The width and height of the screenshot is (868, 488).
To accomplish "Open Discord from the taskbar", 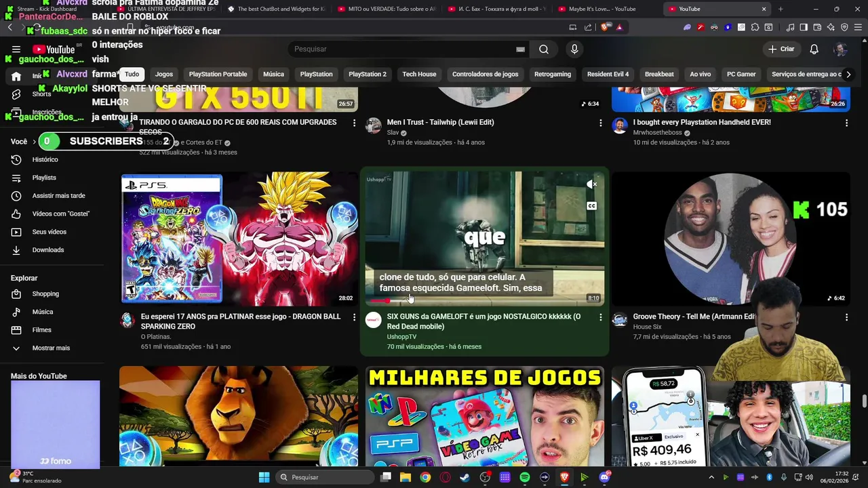I will pos(604,477).
